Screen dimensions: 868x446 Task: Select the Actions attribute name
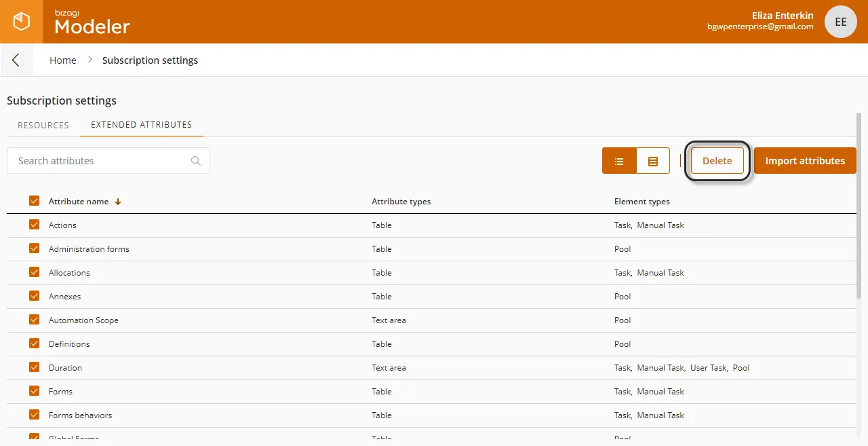click(62, 225)
